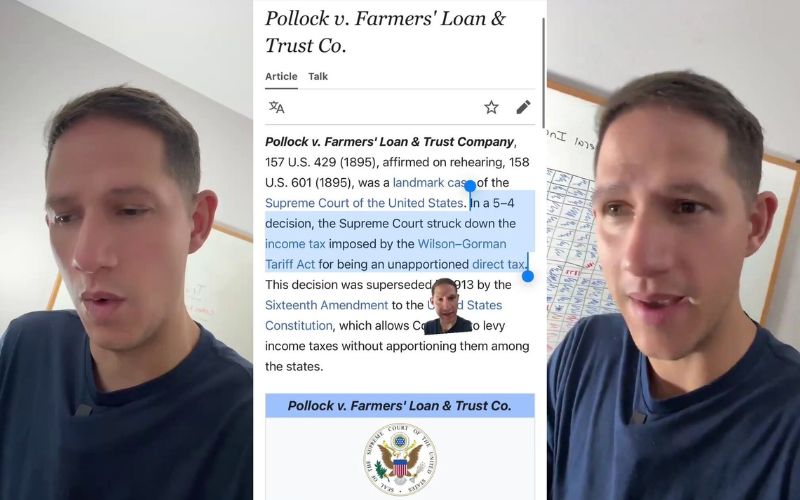Click the page scrollbar on right edge

543,73
